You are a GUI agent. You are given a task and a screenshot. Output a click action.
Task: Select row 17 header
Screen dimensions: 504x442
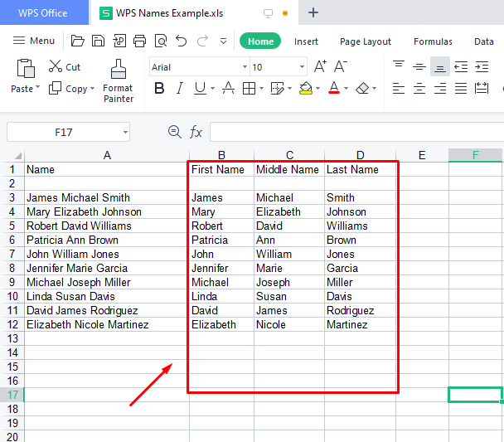(12, 395)
